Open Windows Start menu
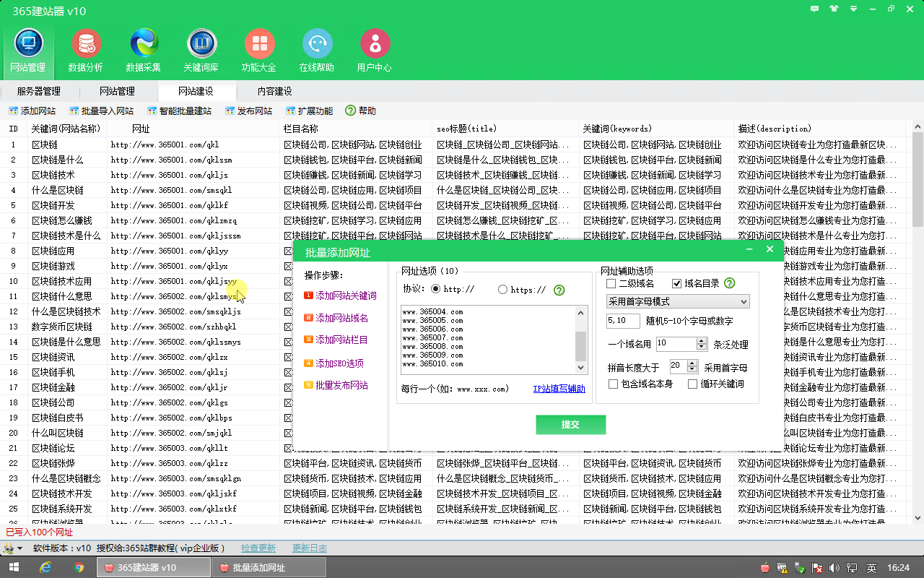Viewport: 924px width, 578px height. click(x=15, y=567)
